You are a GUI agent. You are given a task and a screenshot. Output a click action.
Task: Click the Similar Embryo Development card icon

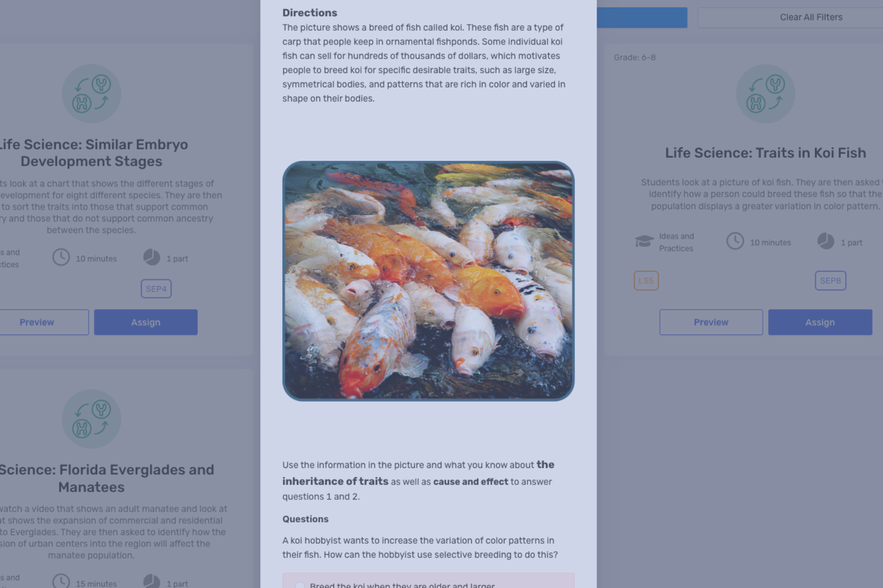coord(91,94)
